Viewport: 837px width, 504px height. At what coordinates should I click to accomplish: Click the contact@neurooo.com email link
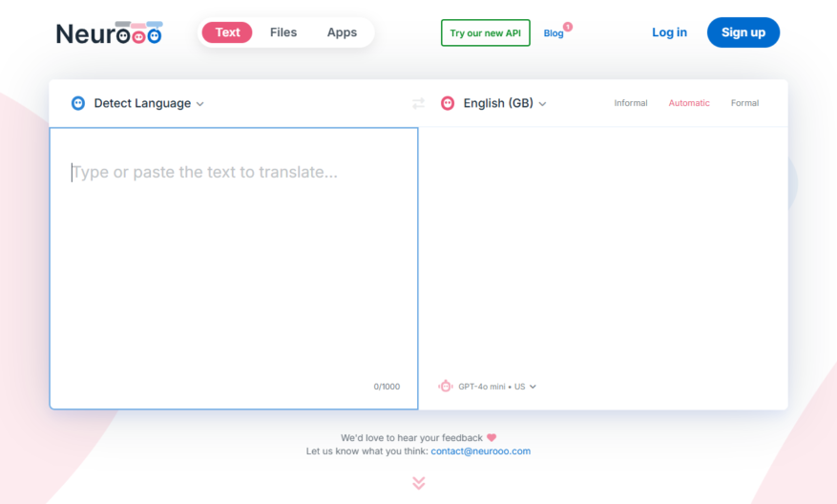click(480, 451)
